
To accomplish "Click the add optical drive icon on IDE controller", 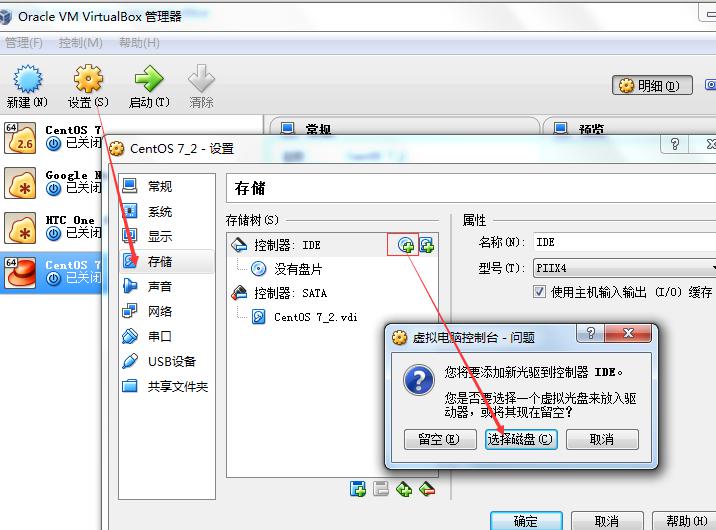I will coord(405,245).
